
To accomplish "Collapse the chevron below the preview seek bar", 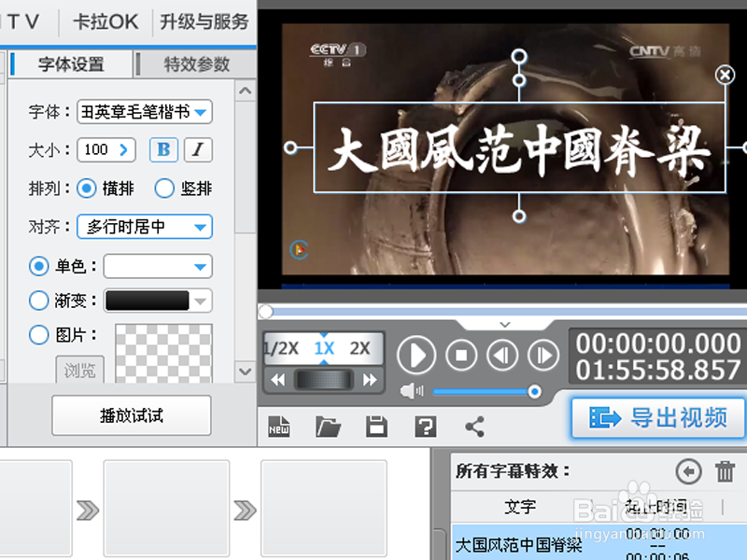I will [x=505, y=324].
